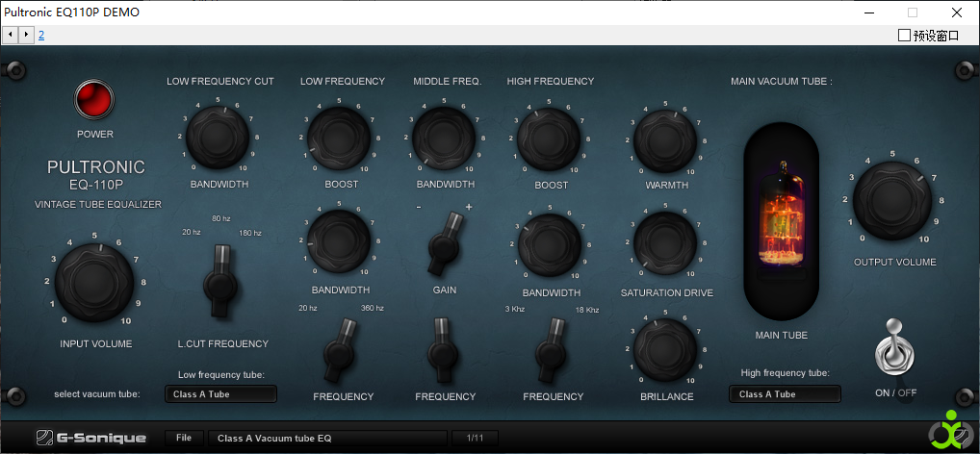Click the green figure logo icon
980x454 pixels.
click(x=948, y=430)
